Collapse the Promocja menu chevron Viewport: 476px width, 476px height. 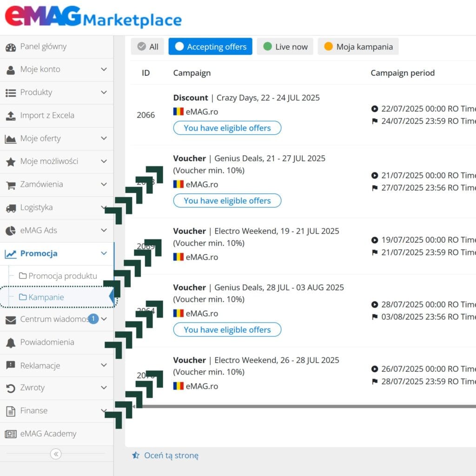104,253
